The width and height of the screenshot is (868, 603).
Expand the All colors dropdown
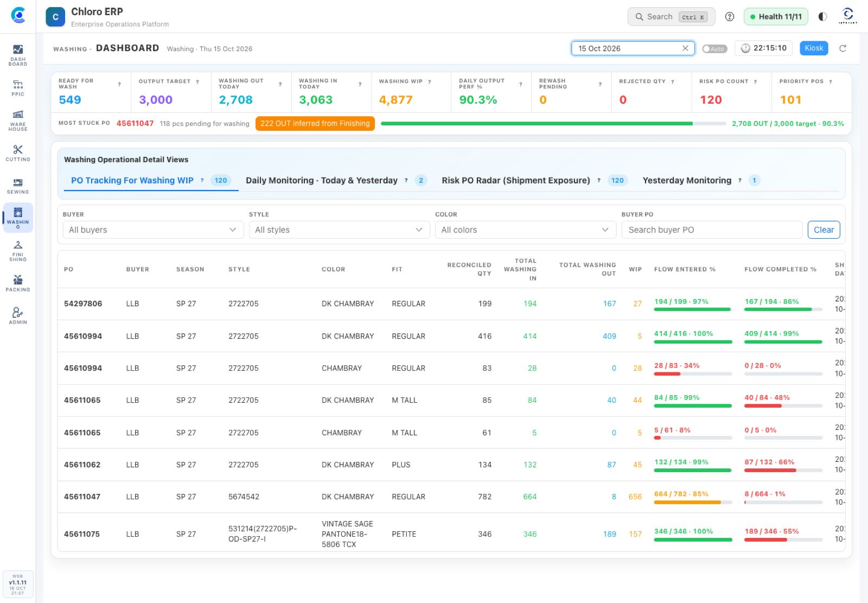[526, 230]
